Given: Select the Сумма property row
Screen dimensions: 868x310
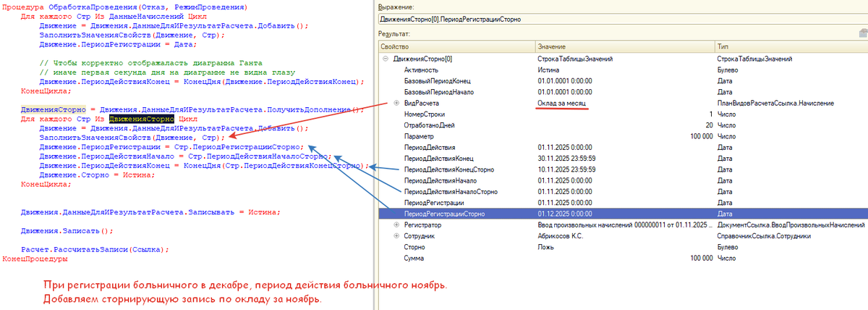Looking at the screenshot, I should [x=622, y=258].
